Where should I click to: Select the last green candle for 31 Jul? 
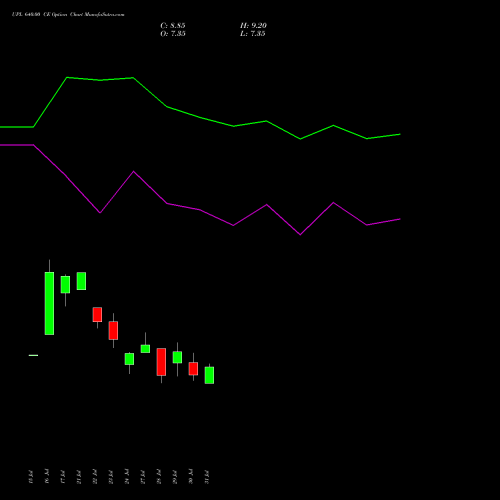(x=209, y=375)
